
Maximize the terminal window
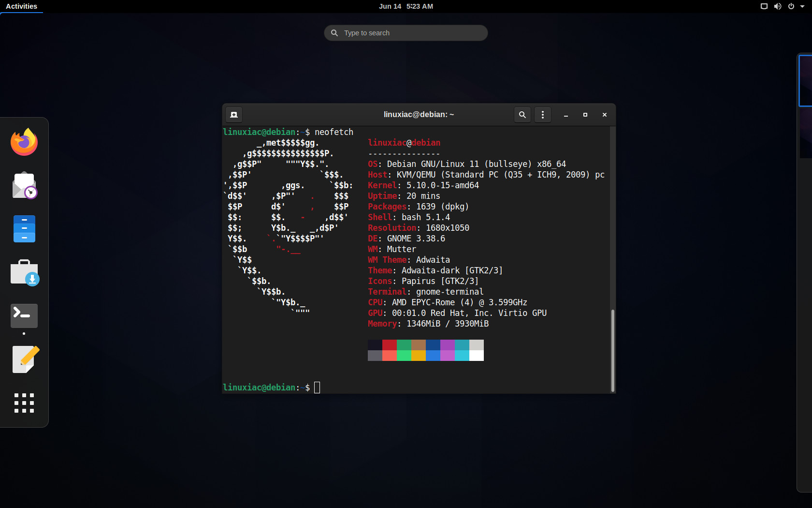[x=585, y=115]
